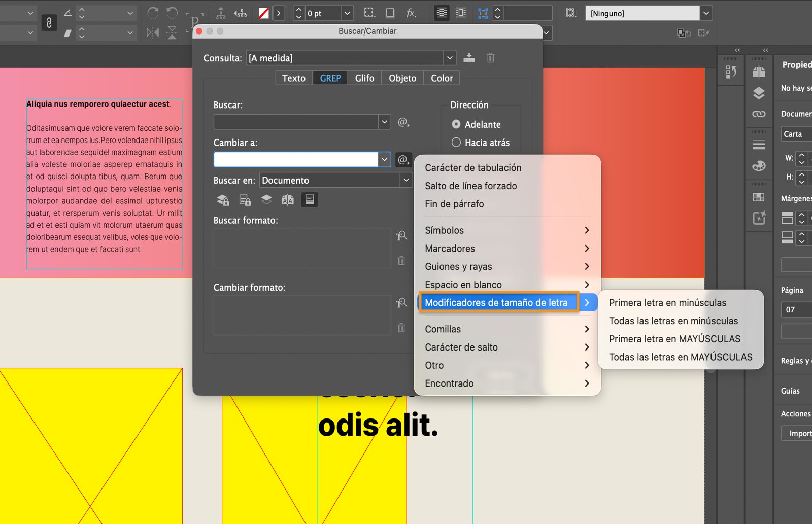Click the save query icon next to Consulta

[x=469, y=57]
